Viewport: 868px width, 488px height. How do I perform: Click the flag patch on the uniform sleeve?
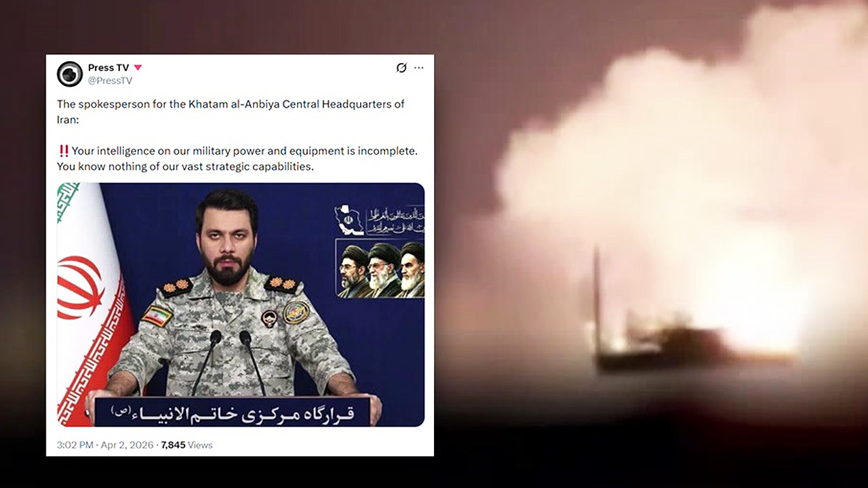157,317
